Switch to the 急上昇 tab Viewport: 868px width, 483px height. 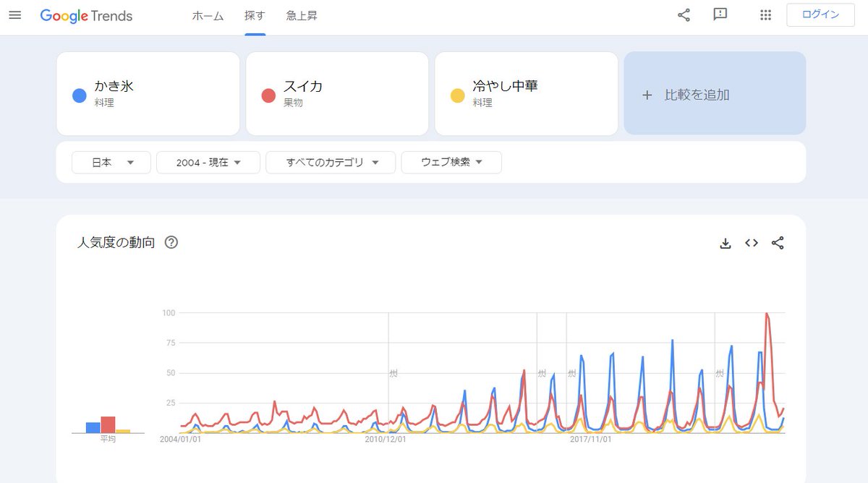[302, 16]
